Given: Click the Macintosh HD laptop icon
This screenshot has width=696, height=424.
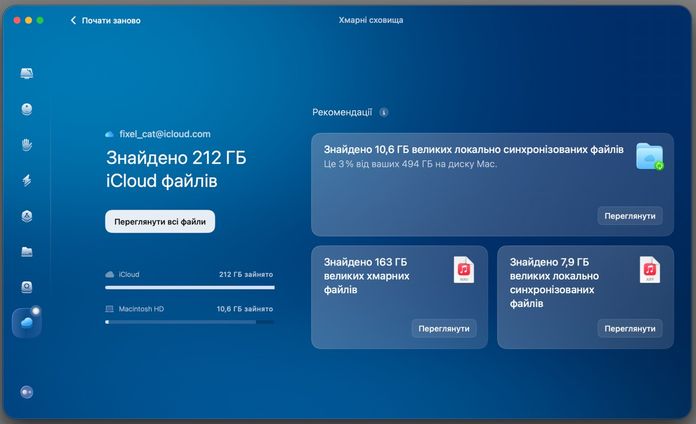Looking at the screenshot, I should click(x=109, y=309).
